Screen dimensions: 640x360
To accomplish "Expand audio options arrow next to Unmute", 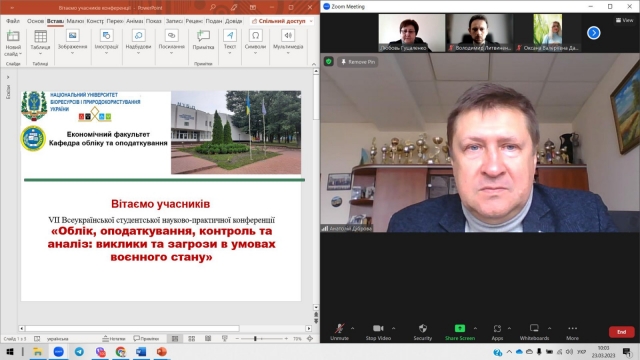I will pos(353,328).
